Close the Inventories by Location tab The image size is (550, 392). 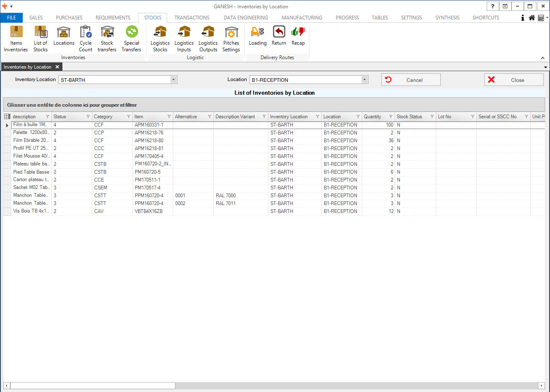[x=57, y=67]
